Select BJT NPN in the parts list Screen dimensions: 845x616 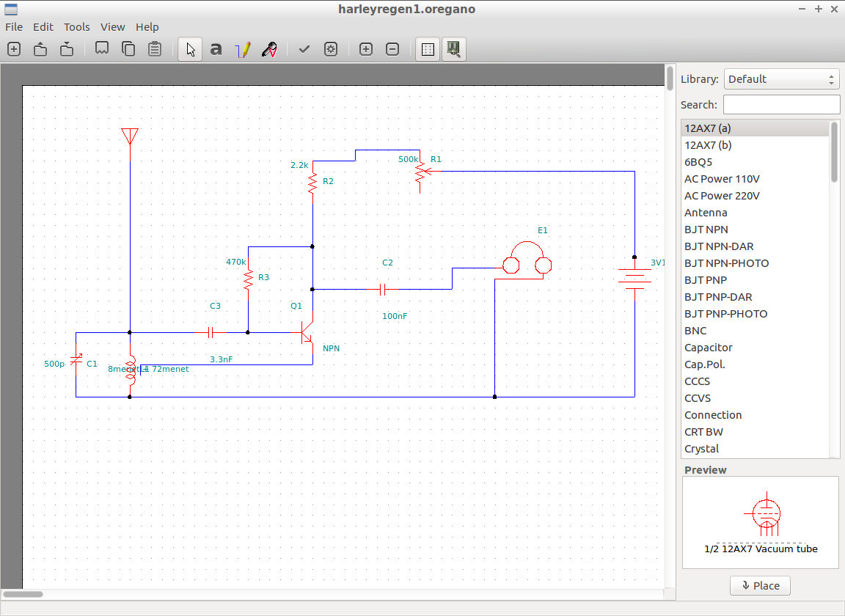coord(755,230)
